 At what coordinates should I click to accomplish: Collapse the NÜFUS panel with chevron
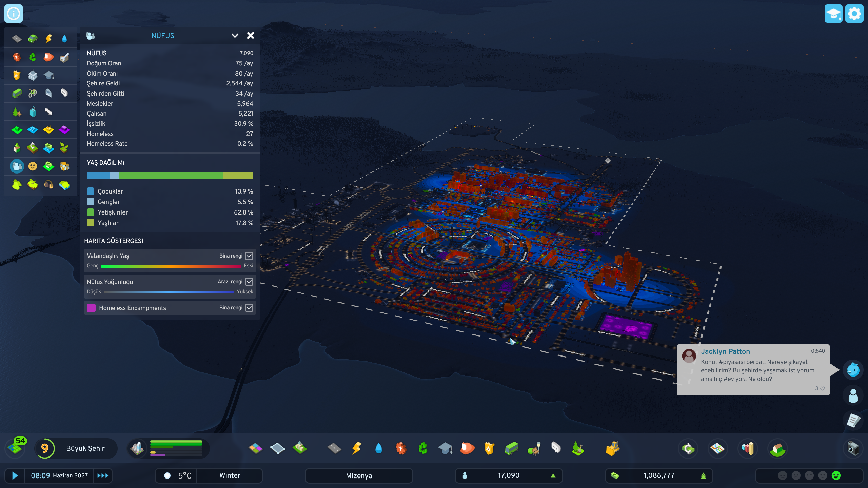pyautogui.click(x=235, y=36)
